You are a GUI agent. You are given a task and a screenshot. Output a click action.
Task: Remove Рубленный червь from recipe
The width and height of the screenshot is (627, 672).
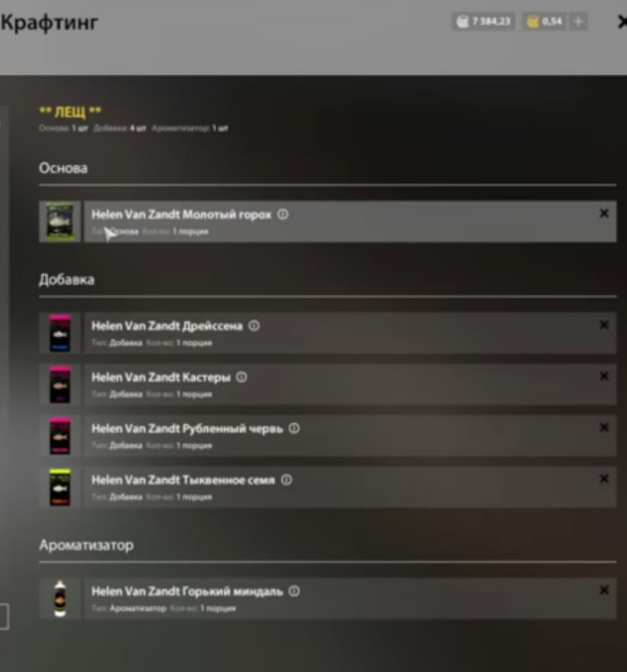(x=604, y=427)
